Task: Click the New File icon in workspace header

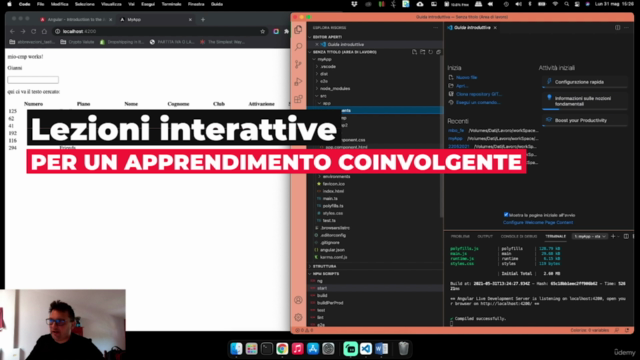Action: tap(414, 52)
